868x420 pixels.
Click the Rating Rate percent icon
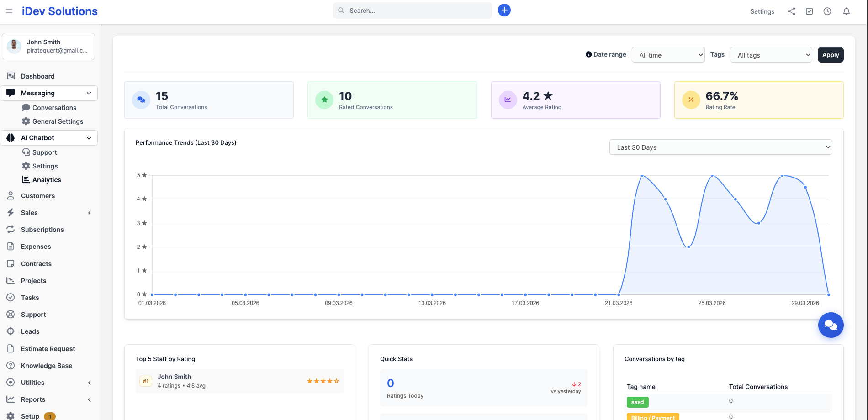(x=691, y=100)
